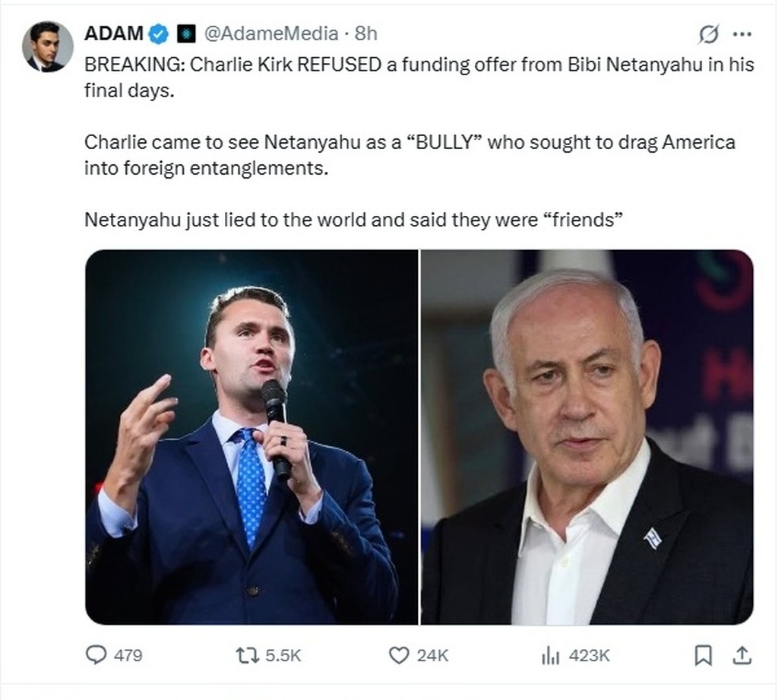Open the ADAM profile avatar
This screenshot has height=700, width=778.
(47, 46)
